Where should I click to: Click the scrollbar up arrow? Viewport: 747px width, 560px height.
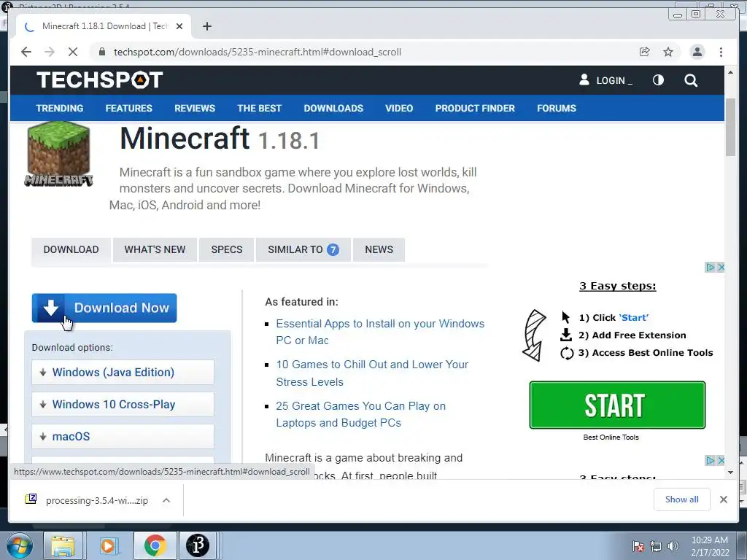[x=731, y=72]
